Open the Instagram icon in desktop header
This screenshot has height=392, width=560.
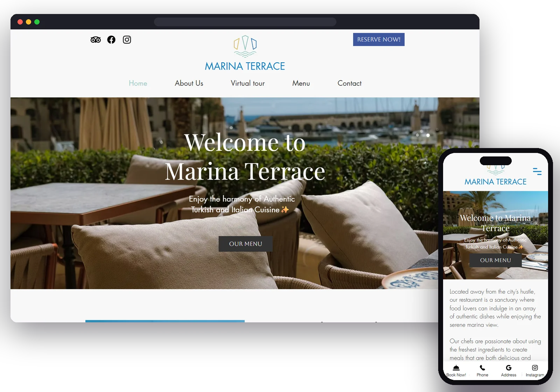pos(127,40)
